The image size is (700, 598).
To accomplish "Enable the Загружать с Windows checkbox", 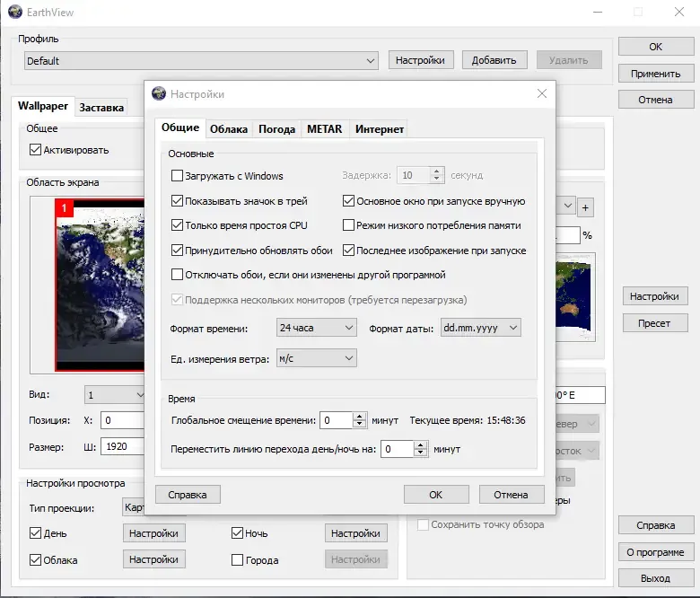I will pyautogui.click(x=177, y=175).
